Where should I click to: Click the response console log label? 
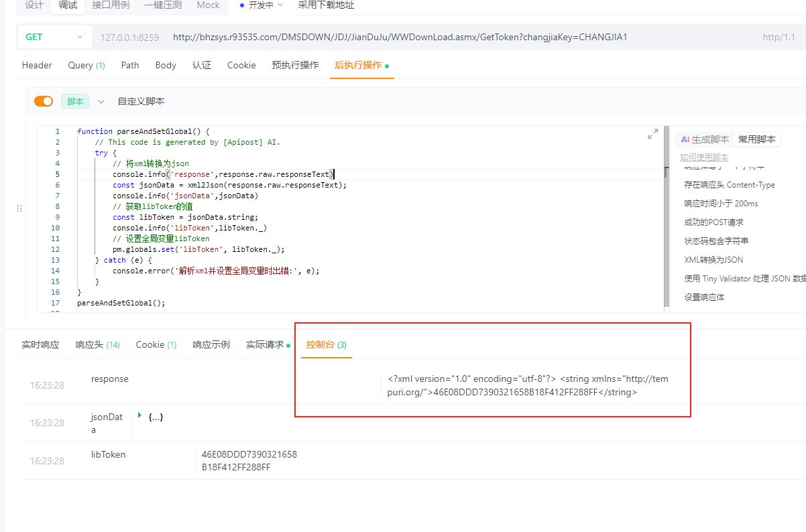point(110,379)
